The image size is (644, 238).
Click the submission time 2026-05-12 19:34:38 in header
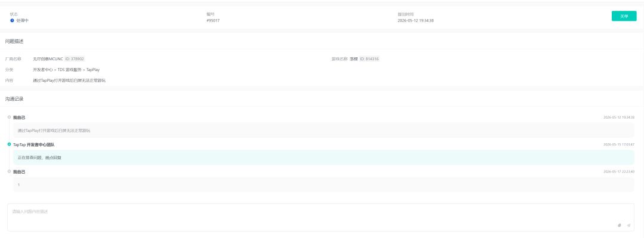(416, 20)
